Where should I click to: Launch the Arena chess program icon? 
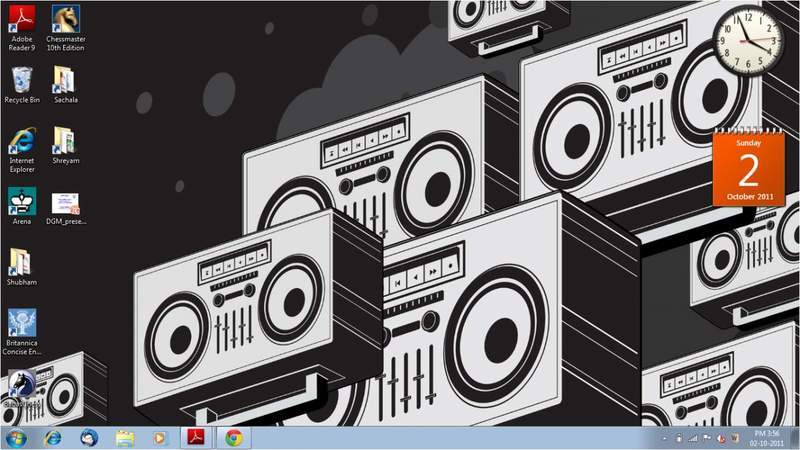[x=22, y=206]
